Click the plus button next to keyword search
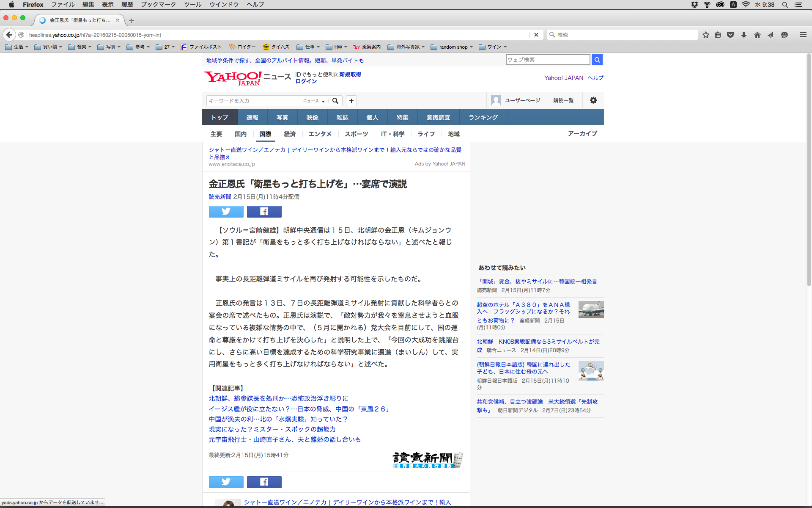 click(351, 101)
